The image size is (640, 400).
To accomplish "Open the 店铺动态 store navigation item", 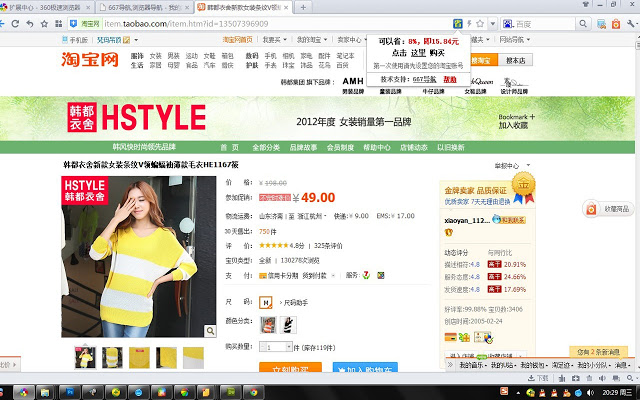I will pyautogui.click(x=413, y=147).
